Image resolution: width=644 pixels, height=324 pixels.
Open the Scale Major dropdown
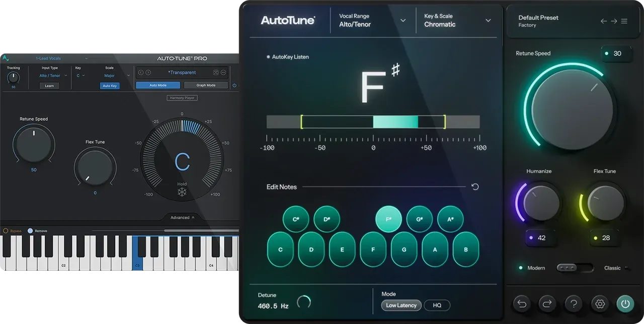(117, 76)
